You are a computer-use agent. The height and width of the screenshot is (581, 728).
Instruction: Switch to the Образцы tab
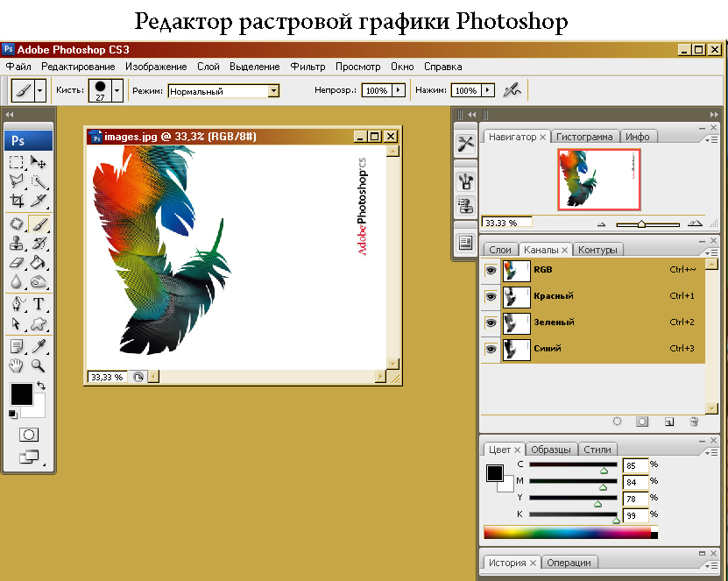point(551,450)
